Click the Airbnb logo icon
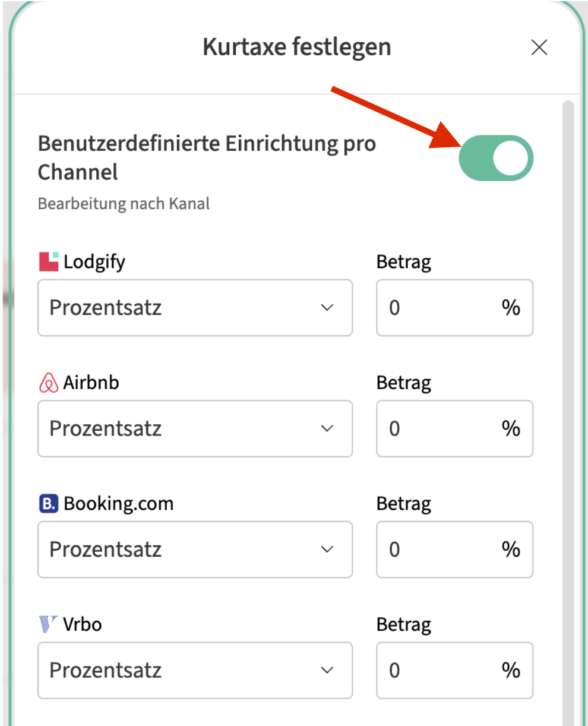The image size is (588, 726). tap(49, 383)
